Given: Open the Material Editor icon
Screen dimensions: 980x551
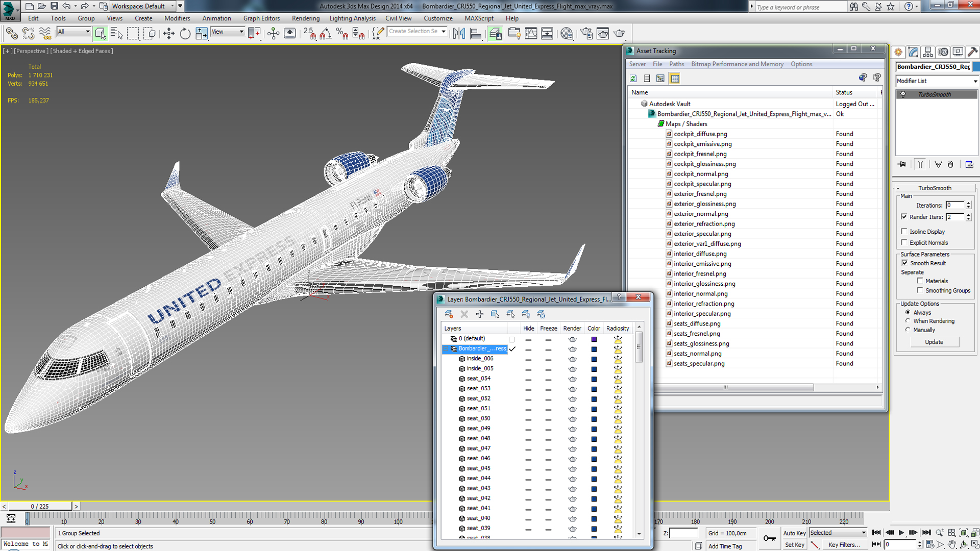Looking at the screenshot, I should (x=567, y=34).
